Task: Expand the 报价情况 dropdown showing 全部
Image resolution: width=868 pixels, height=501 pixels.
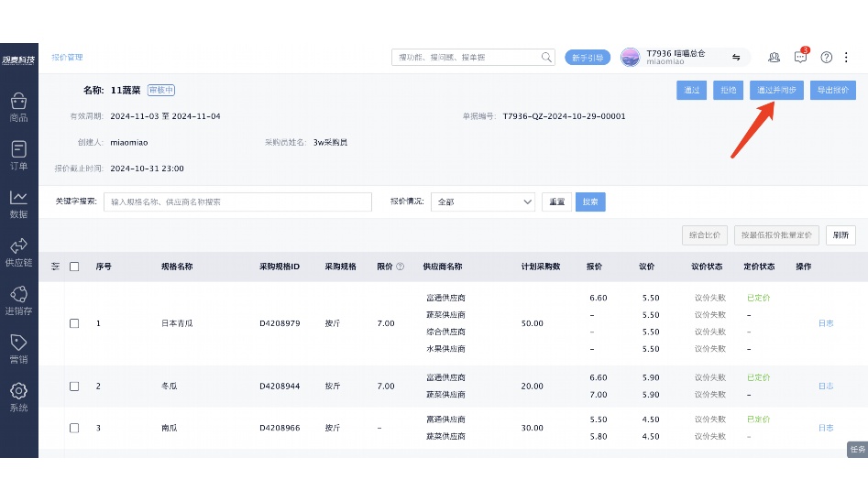Action: (483, 201)
